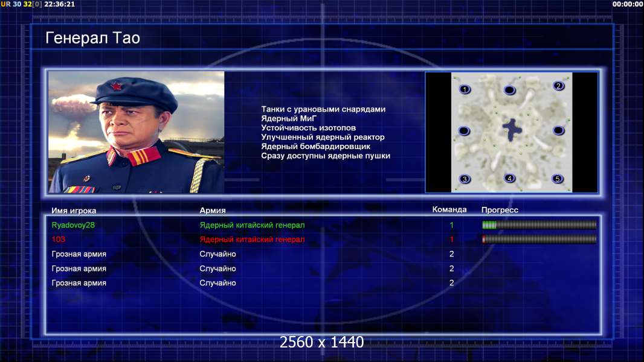
Task: Click player 103's red loading progress bar
Action: click(539, 239)
